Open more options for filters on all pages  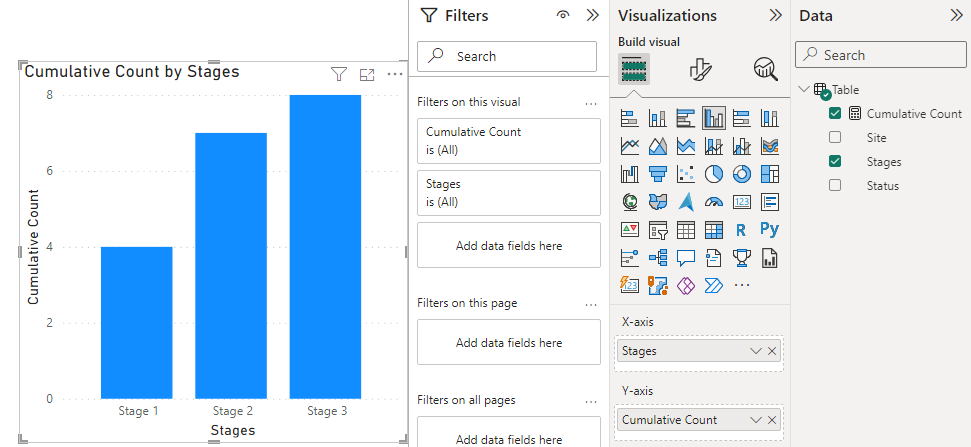[591, 402]
